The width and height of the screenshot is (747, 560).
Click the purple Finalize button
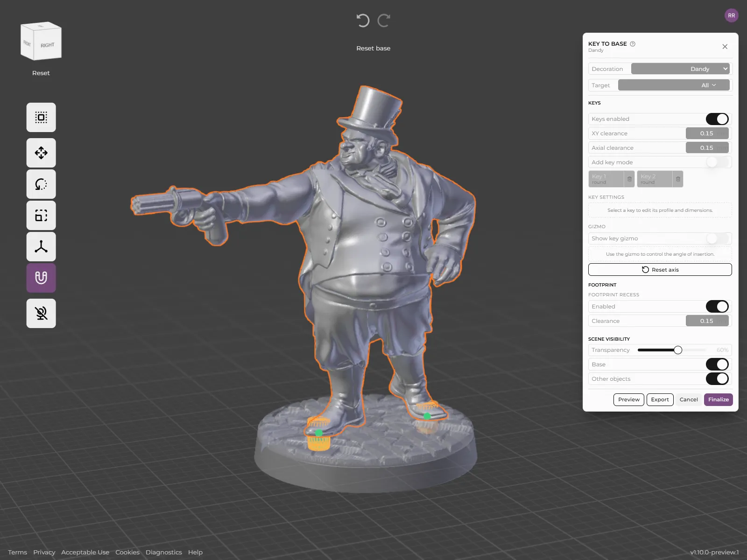[719, 399]
